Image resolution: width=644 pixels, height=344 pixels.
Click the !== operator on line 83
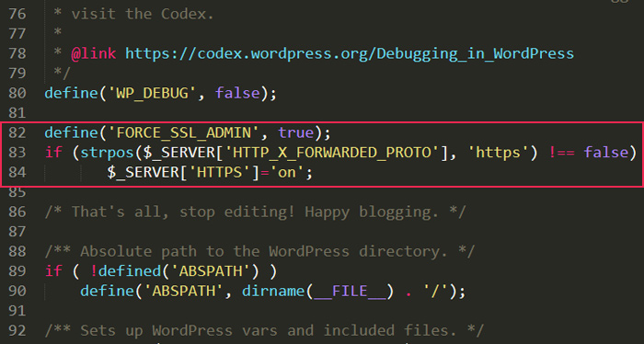click(x=561, y=153)
